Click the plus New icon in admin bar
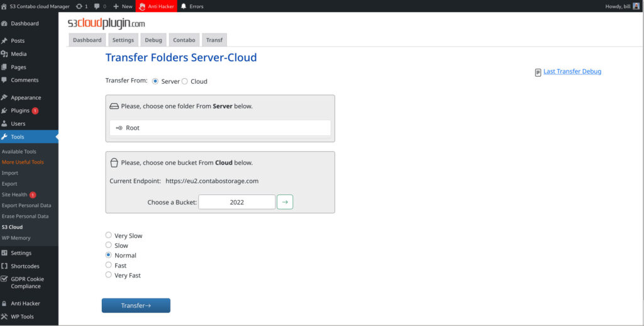Viewport: 644px width, 326px height. (116, 6)
